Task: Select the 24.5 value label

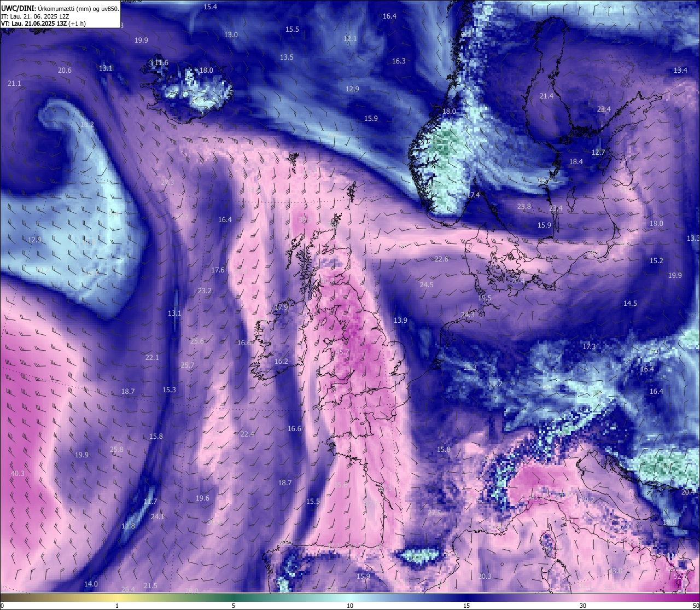Action: 427,284
